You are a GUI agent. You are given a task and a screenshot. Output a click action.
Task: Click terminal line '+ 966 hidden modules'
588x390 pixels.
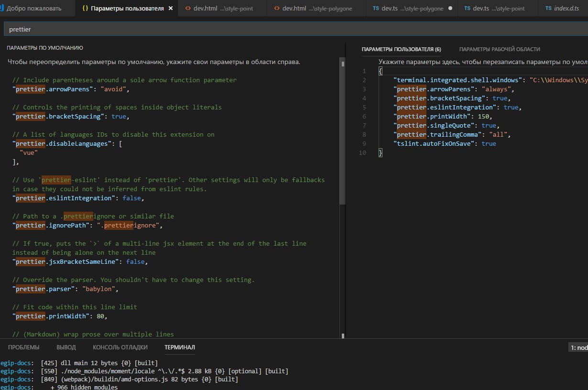pos(59,387)
